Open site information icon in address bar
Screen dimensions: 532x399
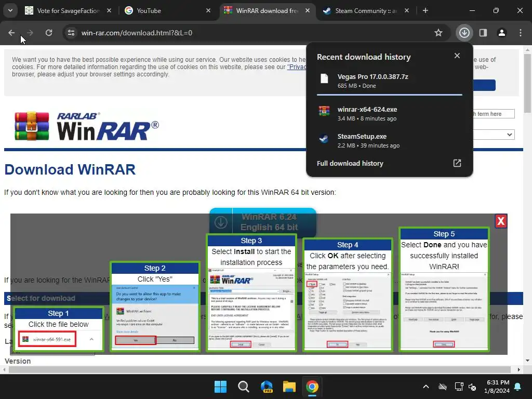pyautogui.click(x=71, y=33)
